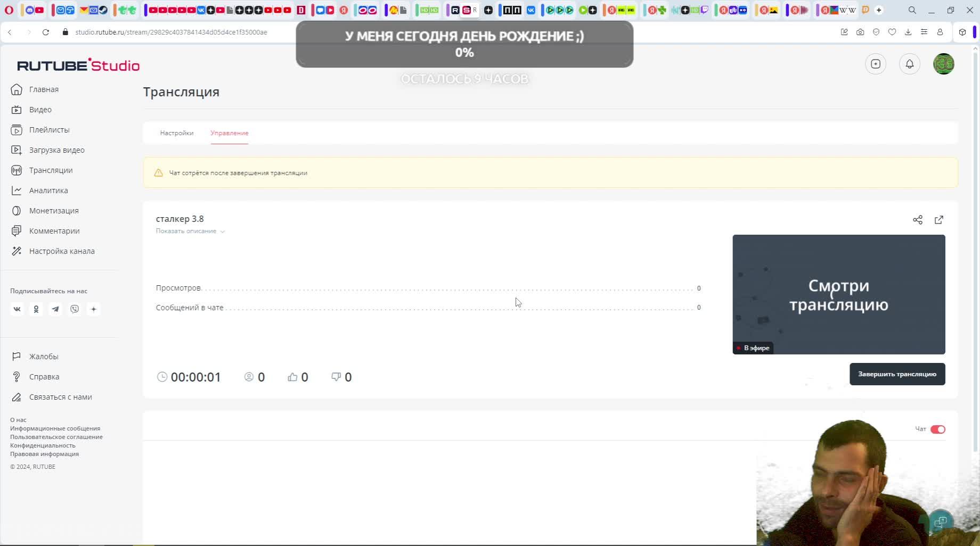Image resolution: width=980 pixels, height=546 pixels.
Task: Click the chat warning triangle icon
Action: point(158,173)
